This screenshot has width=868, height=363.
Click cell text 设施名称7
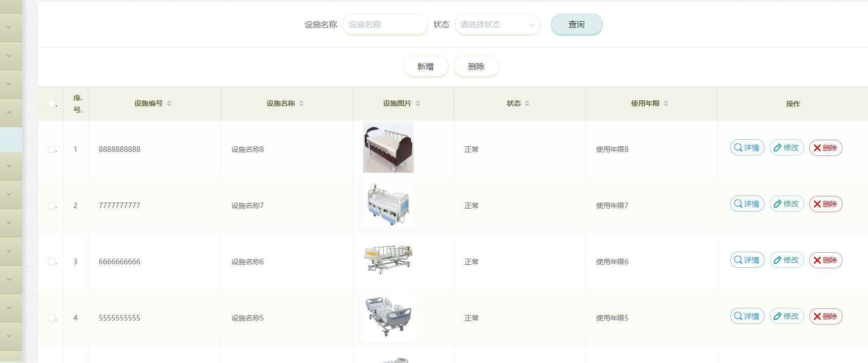248,206
